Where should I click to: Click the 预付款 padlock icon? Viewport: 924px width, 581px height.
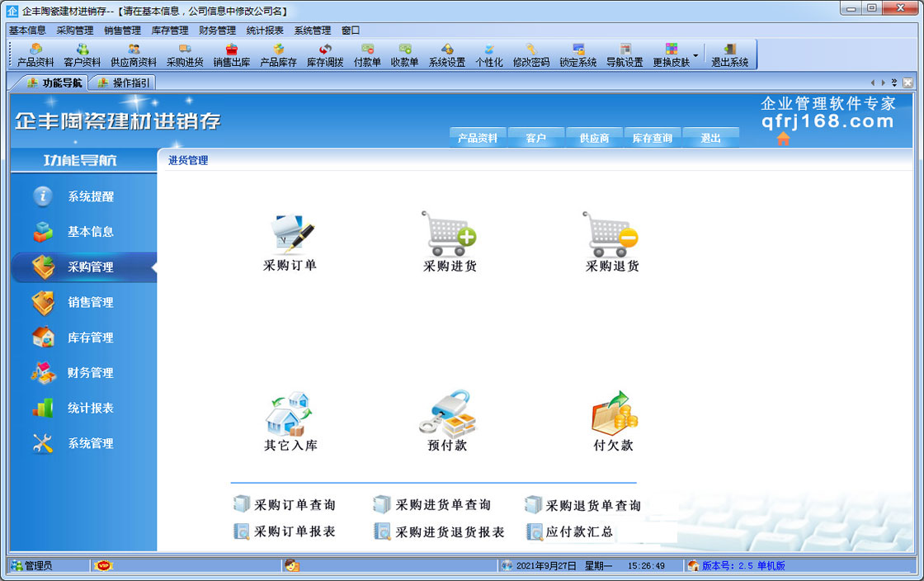448,414
